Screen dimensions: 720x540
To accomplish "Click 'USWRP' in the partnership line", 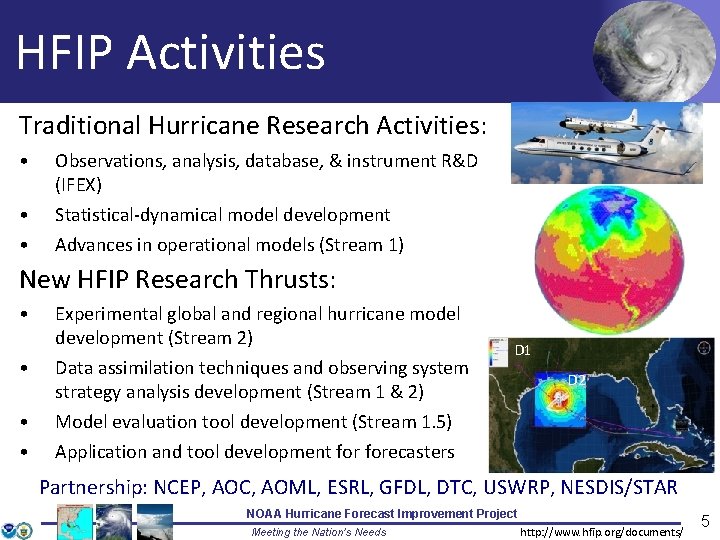I will click(x=517, y=487).
